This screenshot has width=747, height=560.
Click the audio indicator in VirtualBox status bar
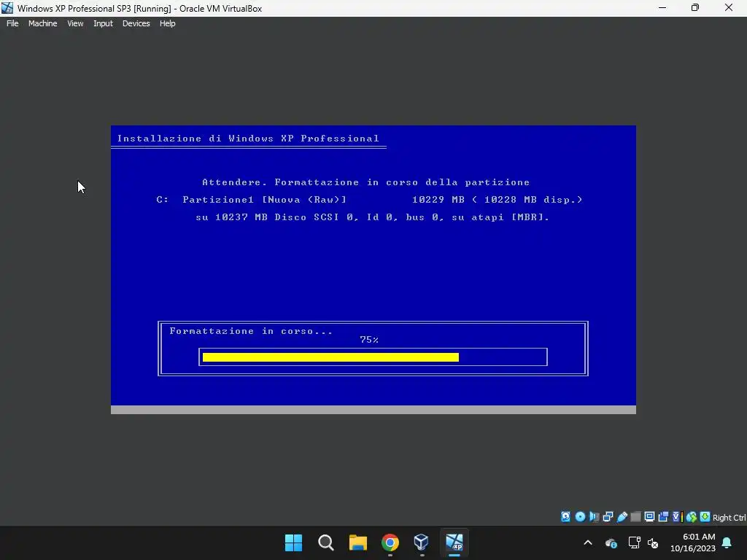594,517
